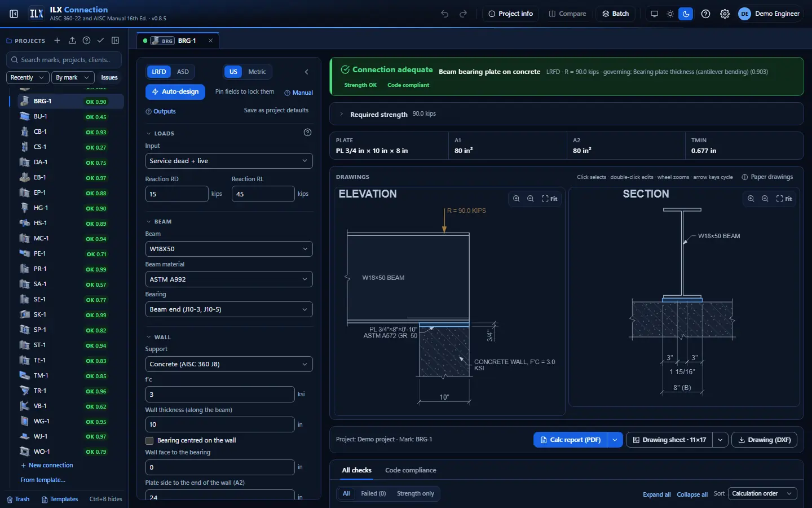Open the Beam W18X50 dropdown

(x=229, y=249)
